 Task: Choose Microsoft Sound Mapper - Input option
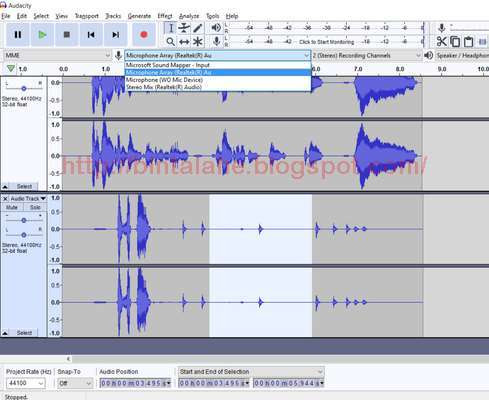[x=218, y=65]
